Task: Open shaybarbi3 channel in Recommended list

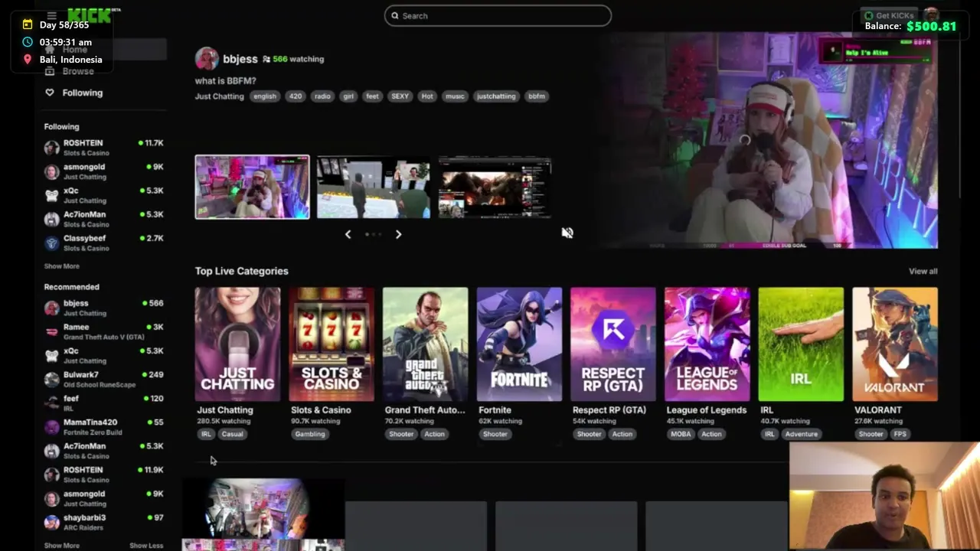Action: pyautogui.click(x=103, y=521)
